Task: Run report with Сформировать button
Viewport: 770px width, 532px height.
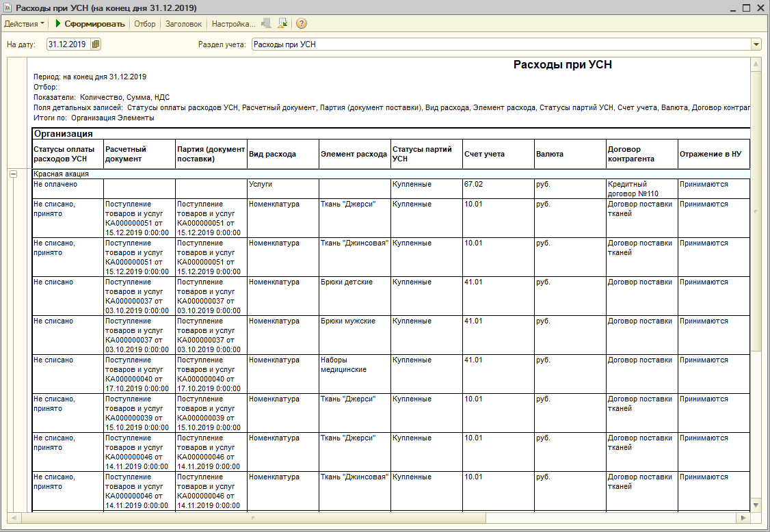Action: pos(90,24)
